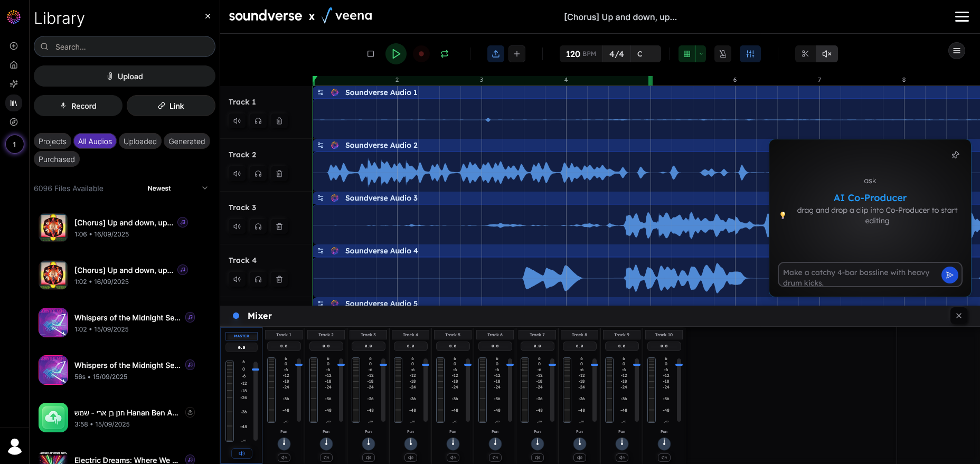The image size is (980, 464).
Task: Open clip settings icon on Soundverse Audio 1
Action: [x=321, y=92]
